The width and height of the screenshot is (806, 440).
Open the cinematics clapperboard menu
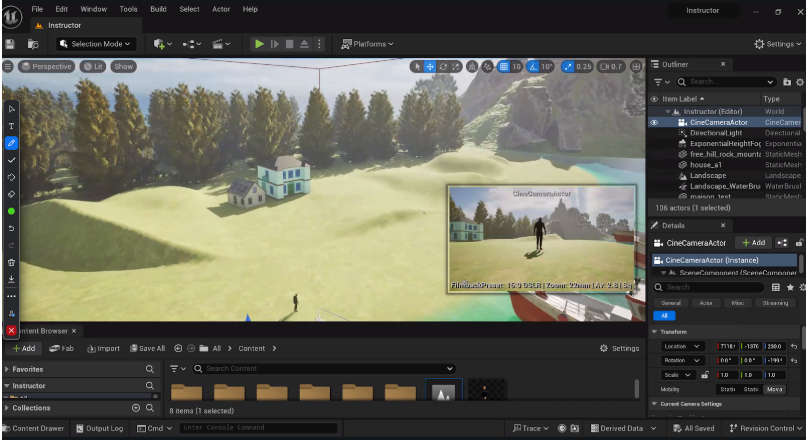221,44
